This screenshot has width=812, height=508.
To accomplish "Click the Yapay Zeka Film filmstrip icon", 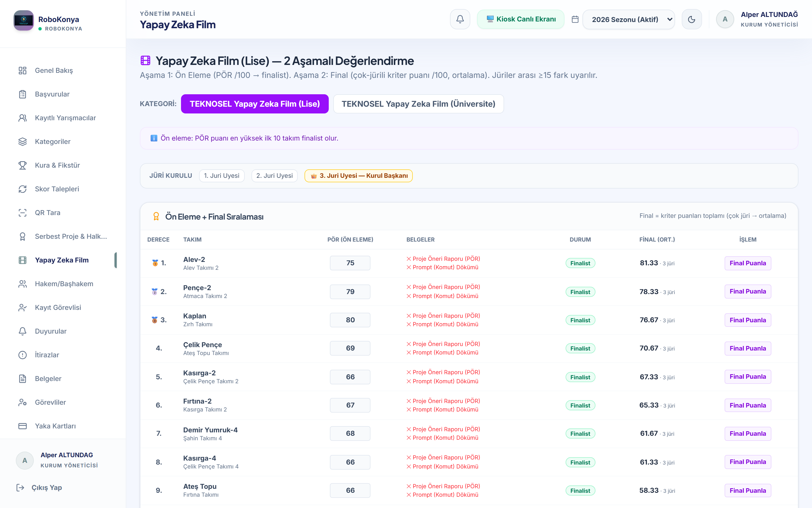I will pos(23,260).
